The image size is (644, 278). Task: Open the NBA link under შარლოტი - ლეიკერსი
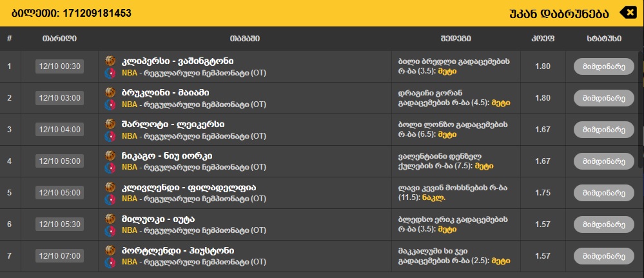point(129,135)
